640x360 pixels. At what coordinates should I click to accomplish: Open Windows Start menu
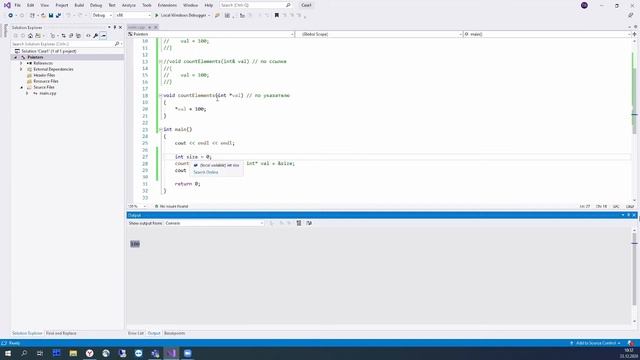pos(8,353)
